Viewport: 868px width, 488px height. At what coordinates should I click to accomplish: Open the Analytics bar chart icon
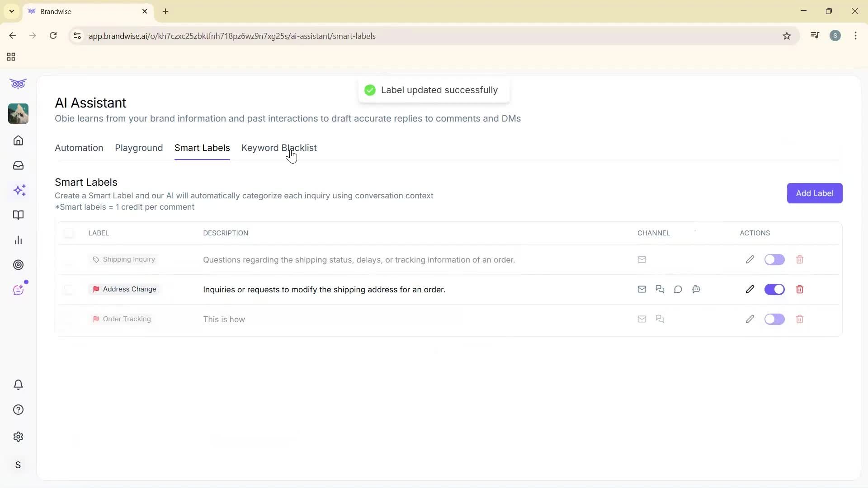(x=18, y=240)
